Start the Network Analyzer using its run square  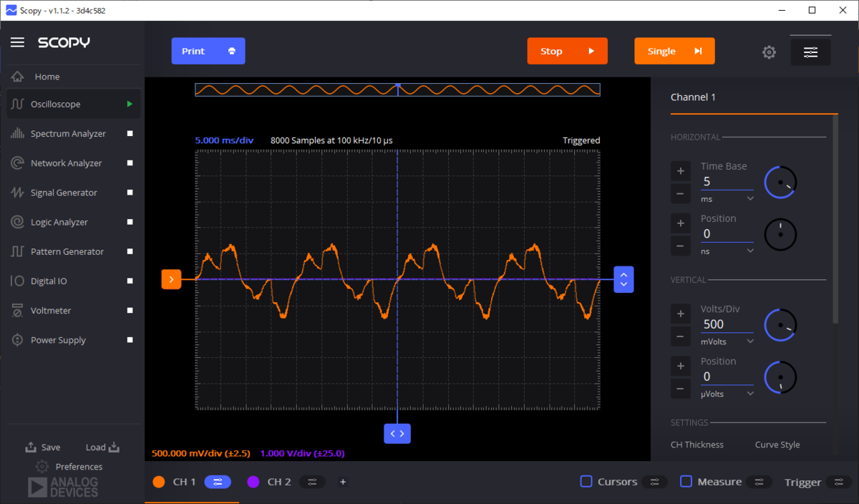point(130,163)
